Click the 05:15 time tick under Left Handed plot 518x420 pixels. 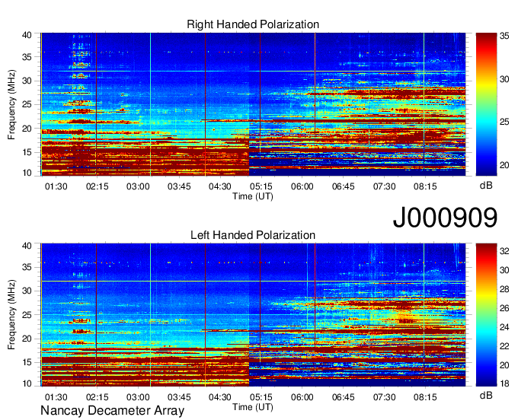pos(261,397)
